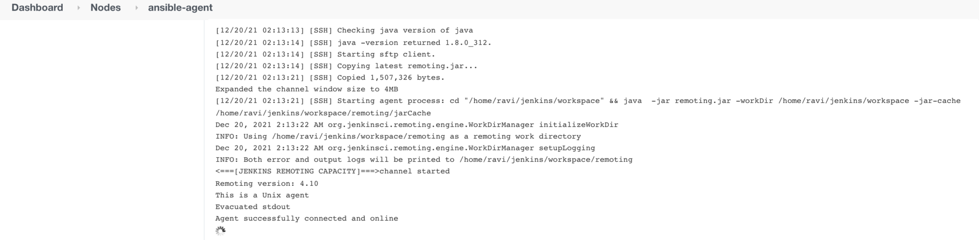Click the 'Agent successfully connected and online' line
The image size is (980, 240).
click(307, 218)
